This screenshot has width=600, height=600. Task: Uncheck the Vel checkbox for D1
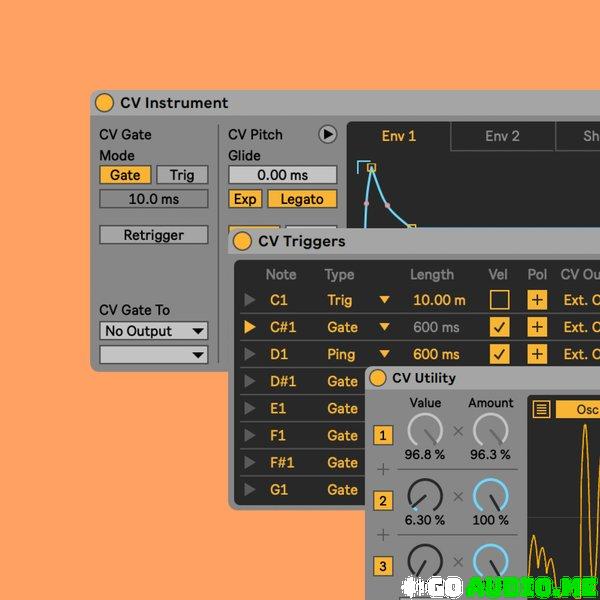tap(499, 354)
